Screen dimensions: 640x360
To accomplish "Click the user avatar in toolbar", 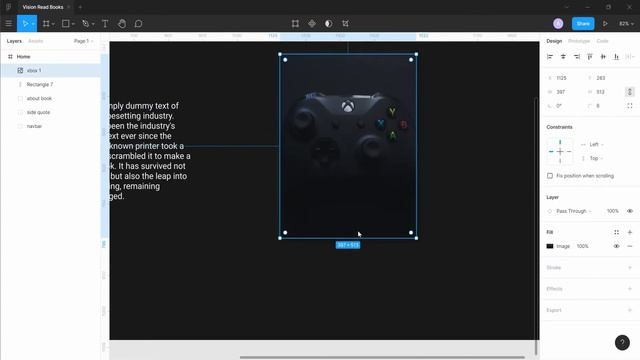I will click(x=558, y=24).
